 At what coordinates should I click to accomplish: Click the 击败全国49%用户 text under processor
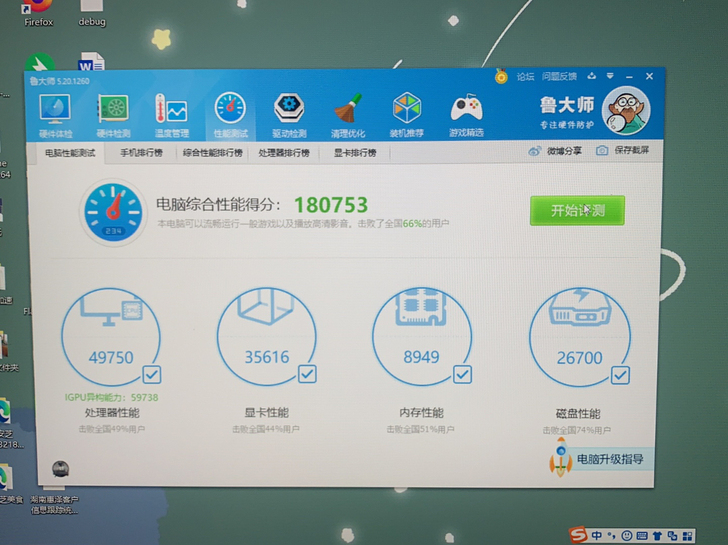(111, 429)
